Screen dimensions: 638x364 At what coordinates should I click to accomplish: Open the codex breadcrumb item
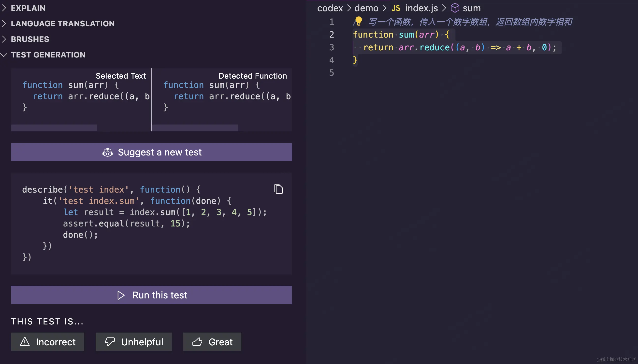click(330, 8)
